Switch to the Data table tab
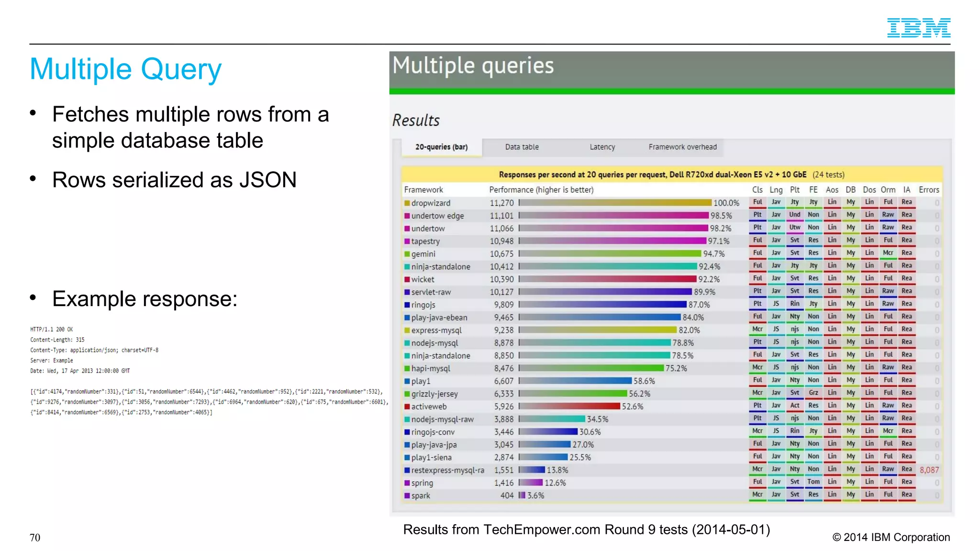 click(522, 147)
